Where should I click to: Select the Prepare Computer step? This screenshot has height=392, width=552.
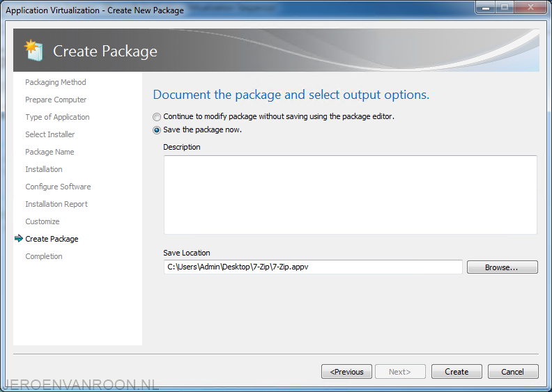[56, 100]
